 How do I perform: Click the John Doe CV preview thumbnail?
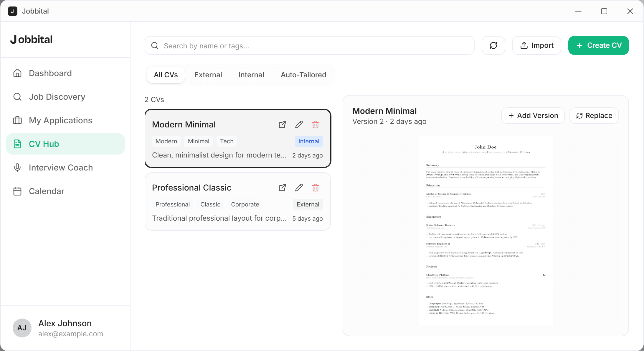(x=486, y=231)
